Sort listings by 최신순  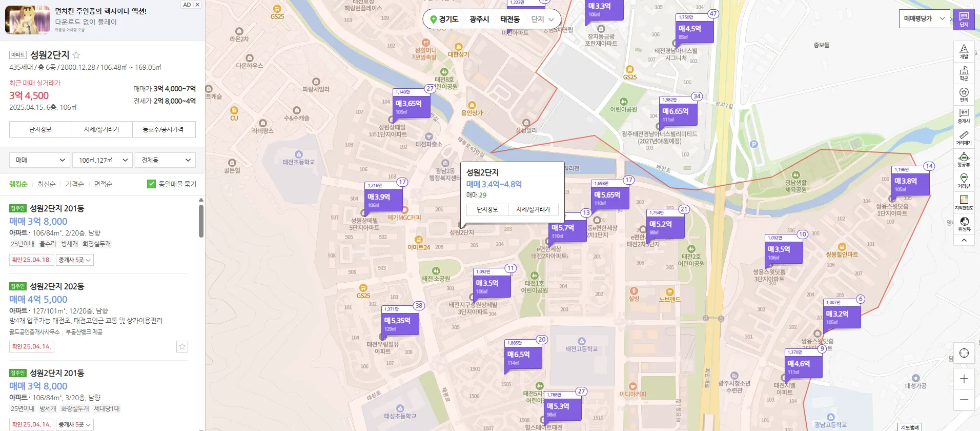[x=46, y=184]
